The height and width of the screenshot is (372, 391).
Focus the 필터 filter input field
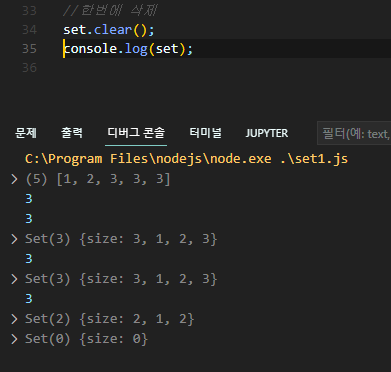(354, 134)
